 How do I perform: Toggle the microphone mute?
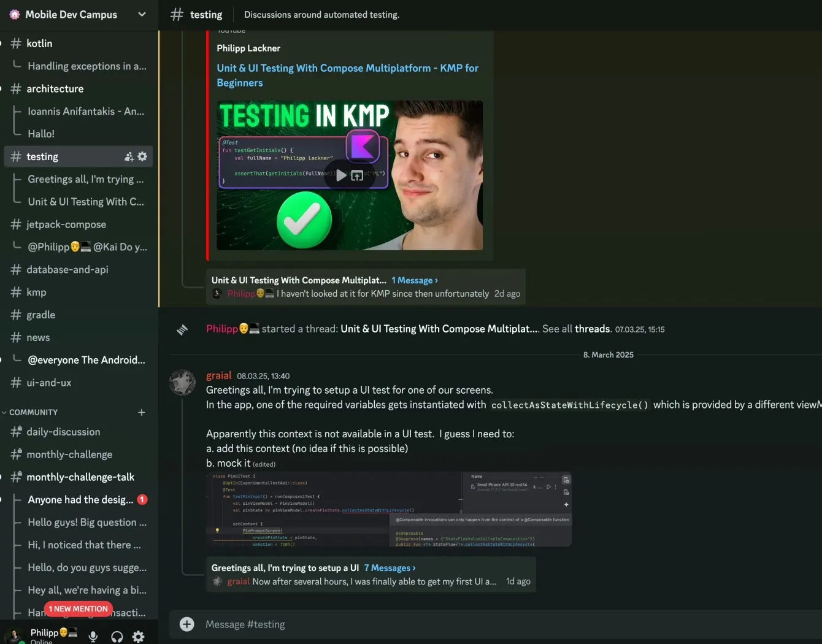click(93, 637)
